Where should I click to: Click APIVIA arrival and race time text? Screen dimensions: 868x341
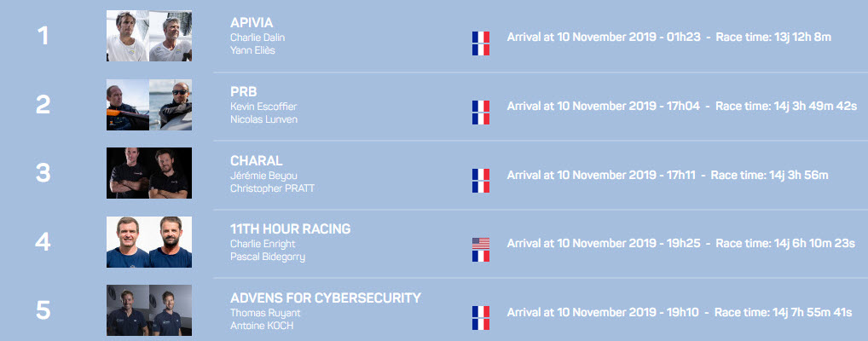click(668, 38)
